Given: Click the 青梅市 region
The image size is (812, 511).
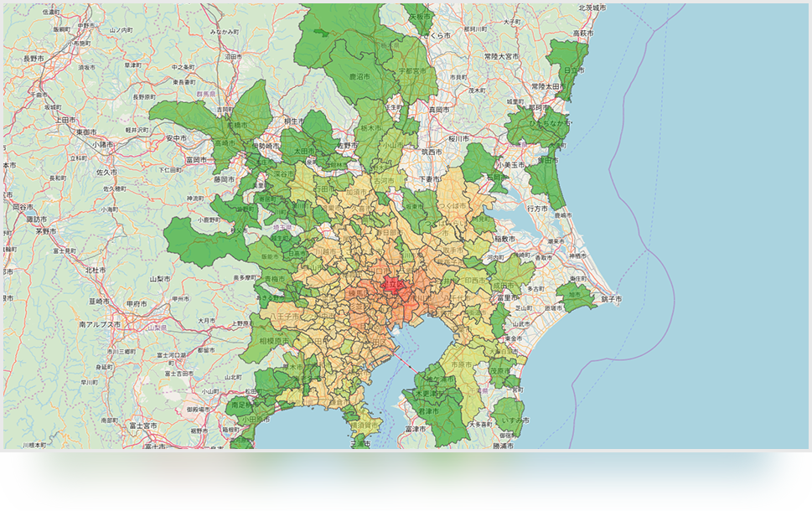Looking at the screenshot, I should pyautogui.click(x=272, y=279).
